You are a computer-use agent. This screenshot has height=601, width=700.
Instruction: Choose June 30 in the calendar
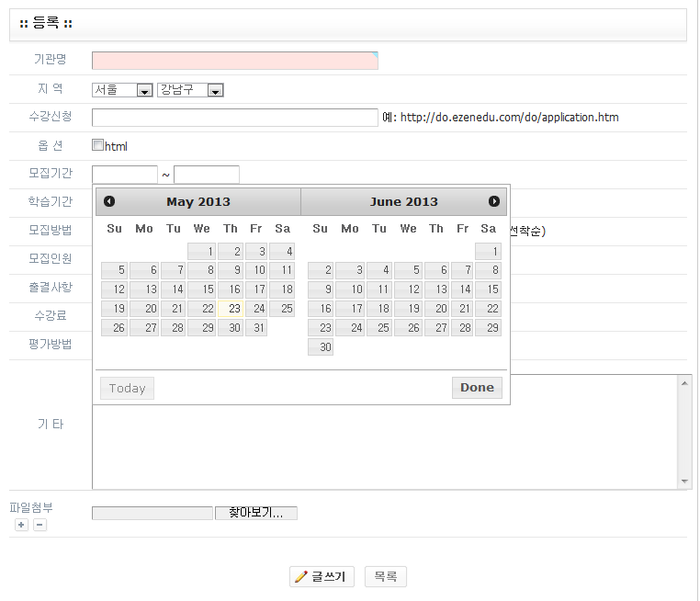(x=321, y=347)
